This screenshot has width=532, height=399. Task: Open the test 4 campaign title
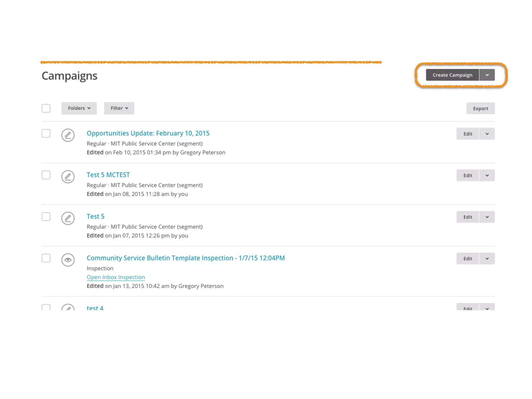[95, 308]
